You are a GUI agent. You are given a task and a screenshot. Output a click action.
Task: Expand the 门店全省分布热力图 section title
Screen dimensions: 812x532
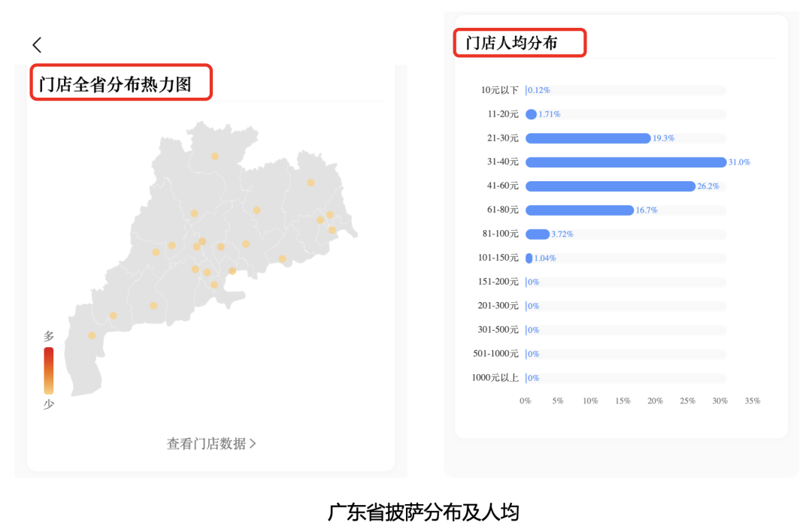tap(121, 83)
